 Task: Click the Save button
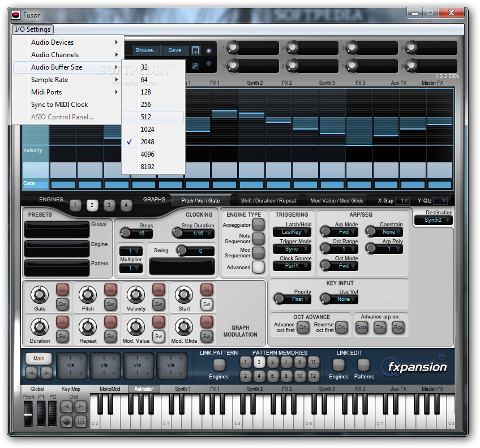point(175,50)
